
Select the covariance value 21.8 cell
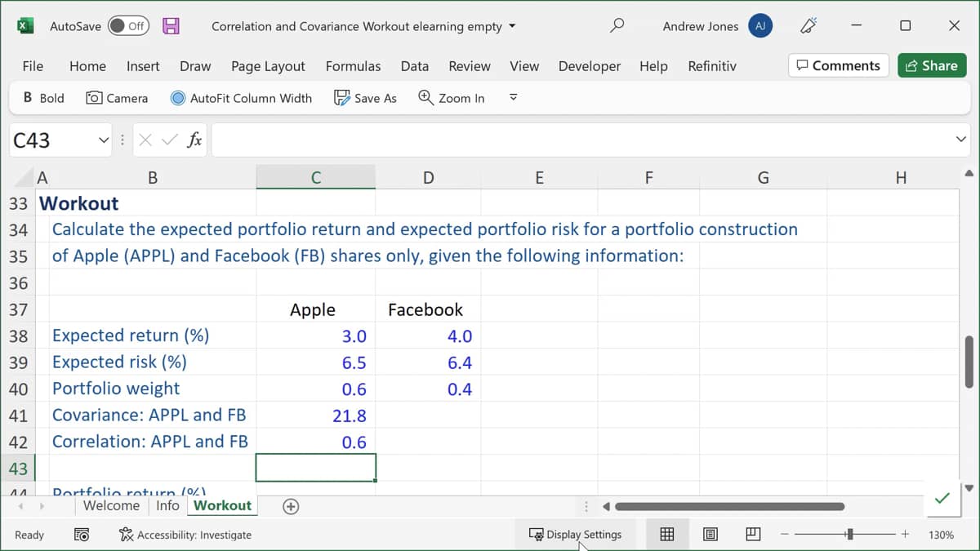[x=315, y=415]
